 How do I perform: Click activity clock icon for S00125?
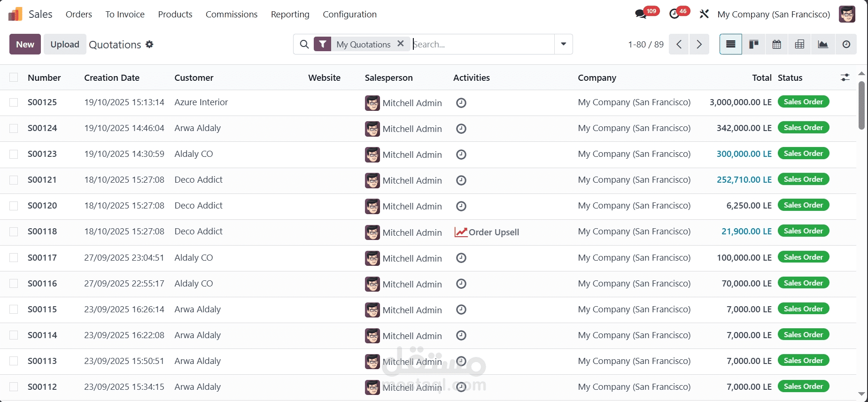click(x=461, y=103)
